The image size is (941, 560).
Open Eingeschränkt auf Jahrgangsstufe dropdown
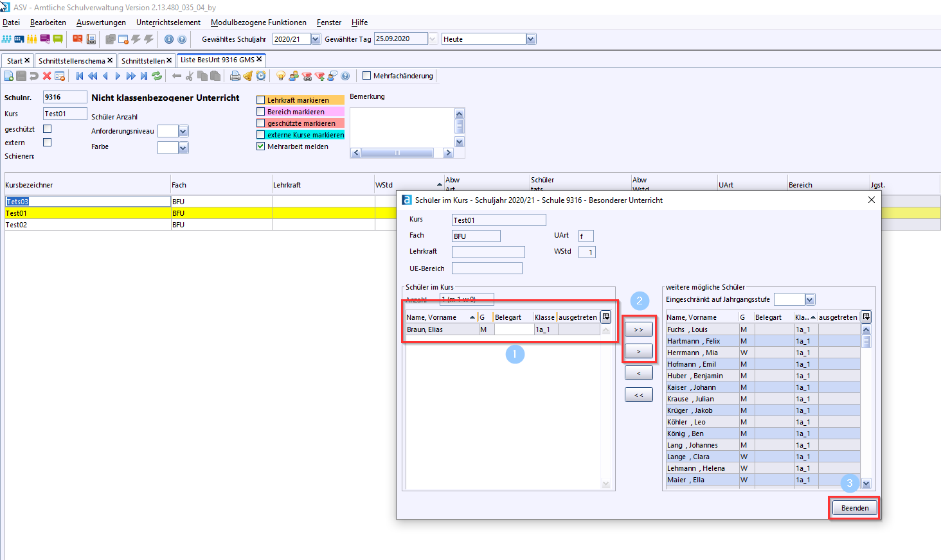pyautogui.click(x=810, y=299)
